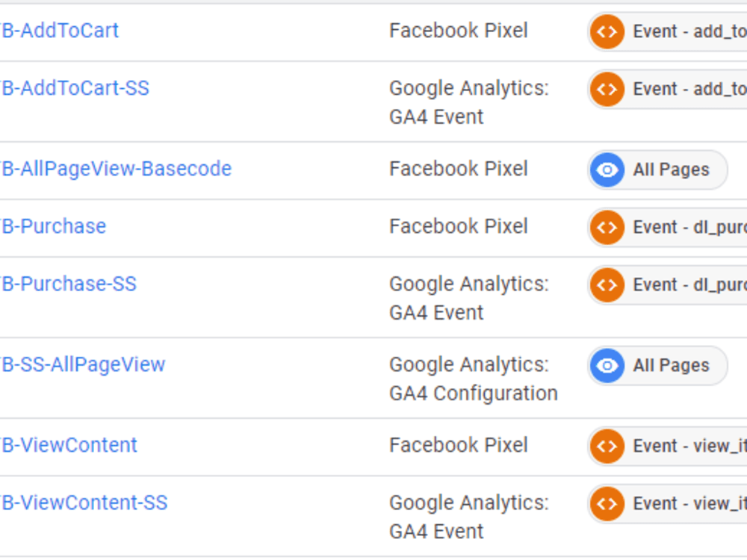Screen dimensions: 747x560
Task: Click the eye icon on B-SS-AllPageView's All Pages pill
Action: pyautogui.click(x=607, y=366)
